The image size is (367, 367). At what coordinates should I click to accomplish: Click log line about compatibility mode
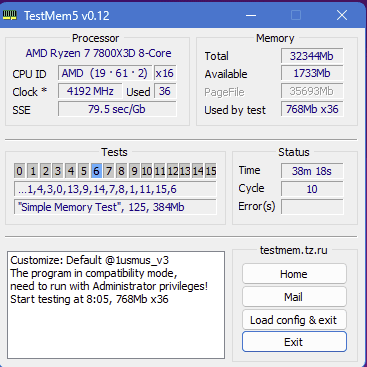click(x=94, y=273)
